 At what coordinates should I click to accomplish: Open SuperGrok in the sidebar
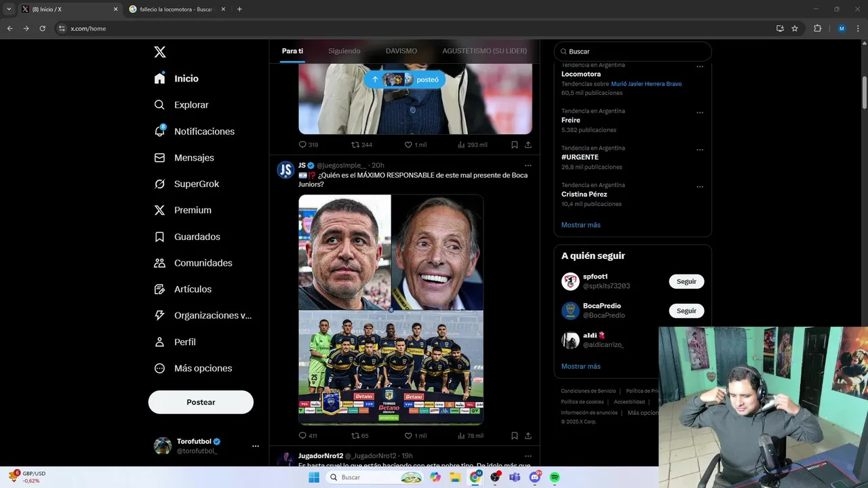[186, 184]
